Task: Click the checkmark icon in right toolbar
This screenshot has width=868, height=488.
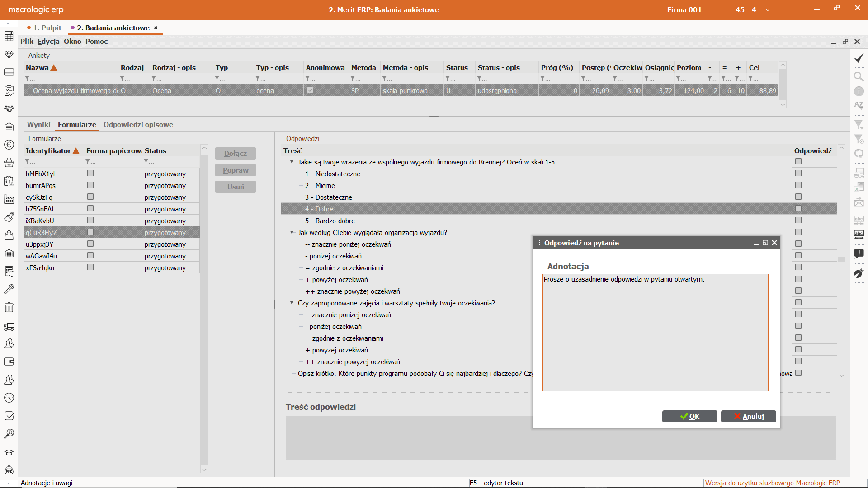Action: tap(859, 58)
